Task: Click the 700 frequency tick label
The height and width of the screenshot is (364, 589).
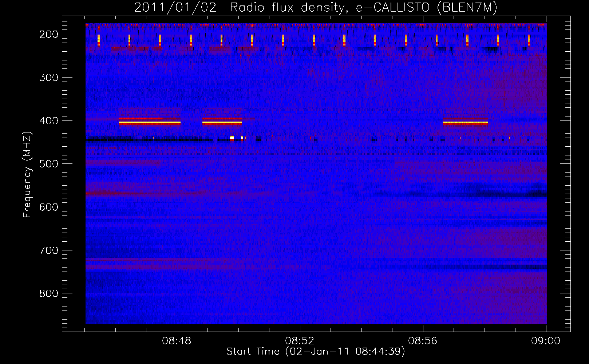Action: 48,250
